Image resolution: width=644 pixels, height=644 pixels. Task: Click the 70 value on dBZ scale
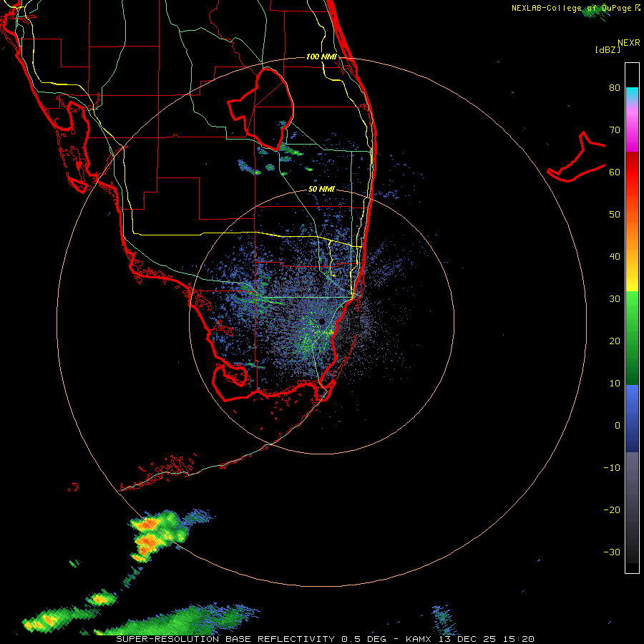tap(615, 130)
